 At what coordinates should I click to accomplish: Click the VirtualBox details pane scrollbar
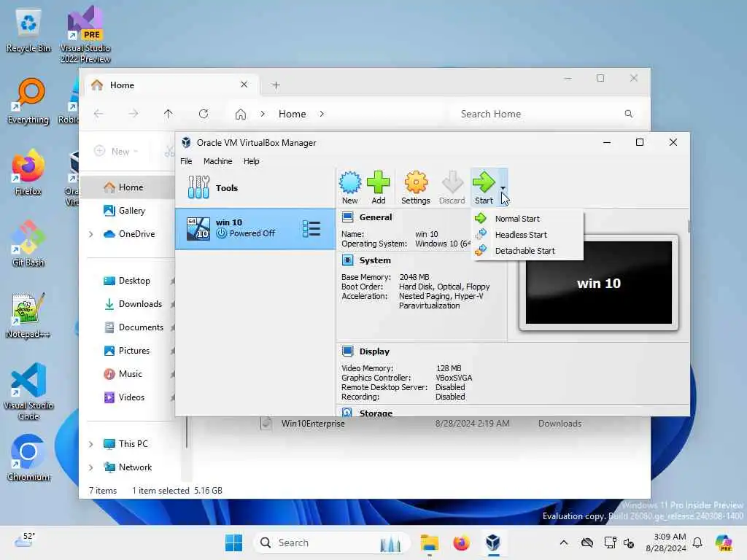pyautogui.click(x=689, y=227)
